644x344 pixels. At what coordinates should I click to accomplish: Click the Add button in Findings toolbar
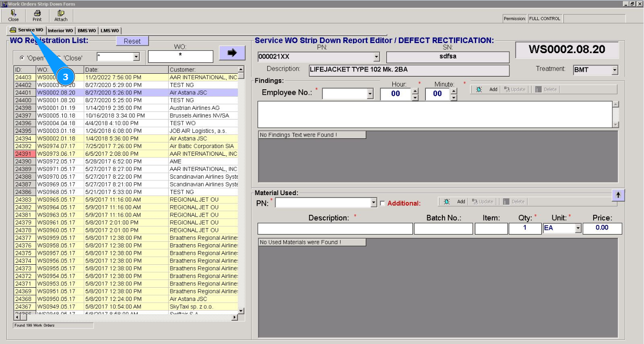487,89
